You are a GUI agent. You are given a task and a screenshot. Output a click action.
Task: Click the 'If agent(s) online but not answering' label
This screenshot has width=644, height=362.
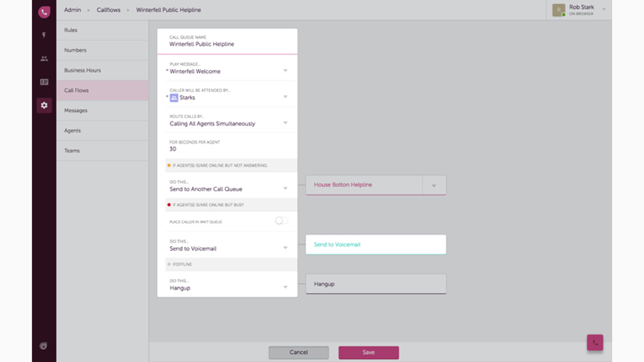(x=219, y=166)
